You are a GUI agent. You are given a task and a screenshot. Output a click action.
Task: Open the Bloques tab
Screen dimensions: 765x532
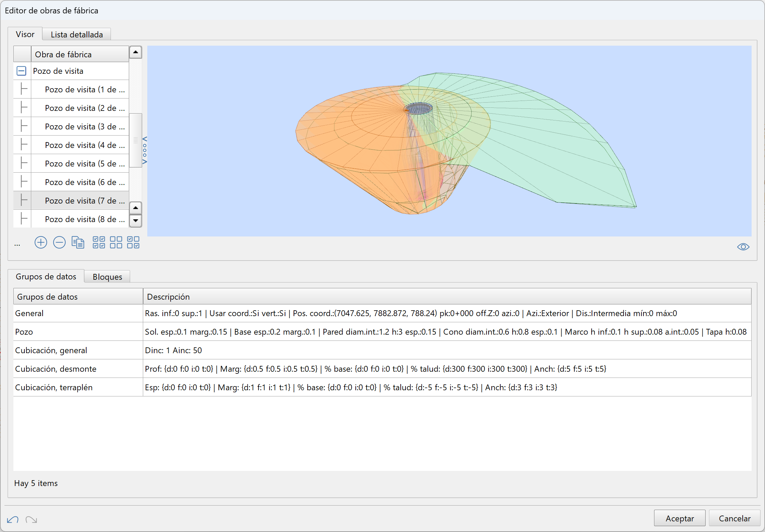107,277
